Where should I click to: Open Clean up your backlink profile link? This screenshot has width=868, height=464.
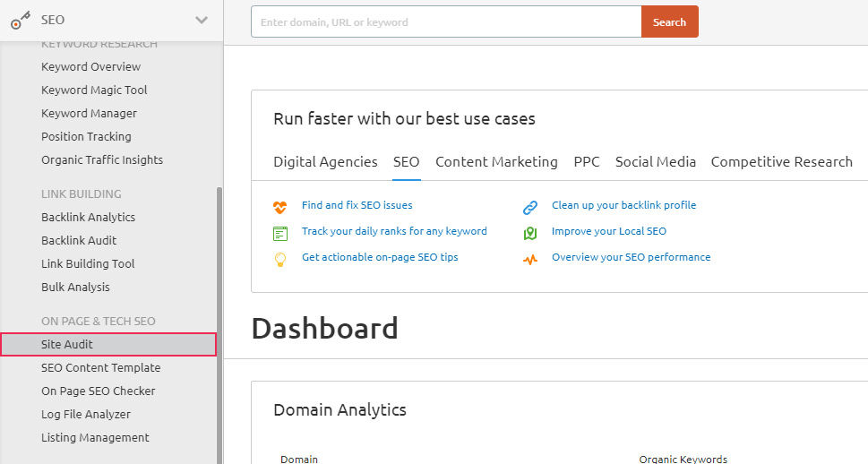coord(623,205)
